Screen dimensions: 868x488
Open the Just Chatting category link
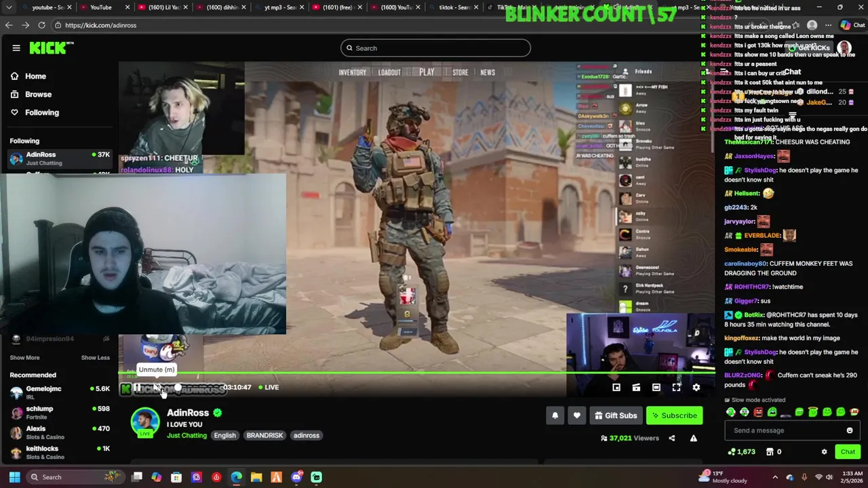pos(186,436)
